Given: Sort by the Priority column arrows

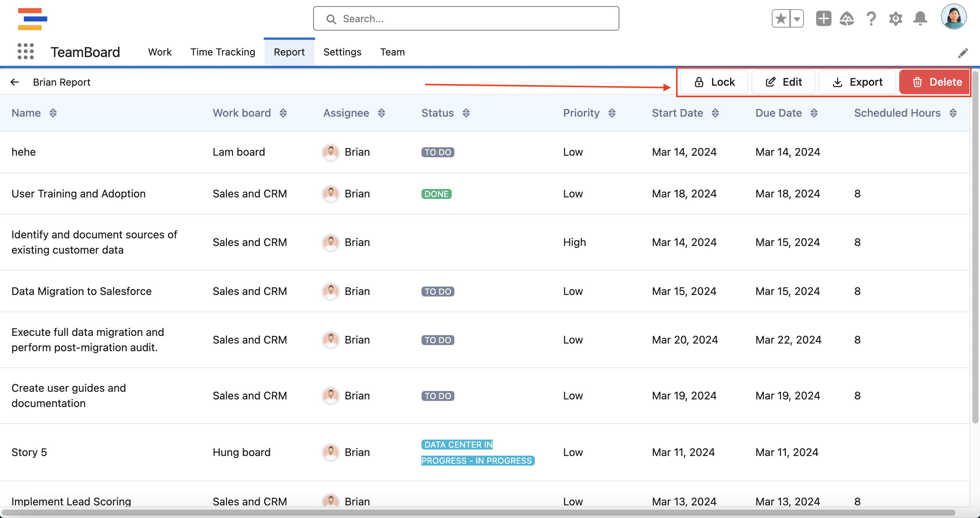Looking at the screenshot, I should coord(612,113).
